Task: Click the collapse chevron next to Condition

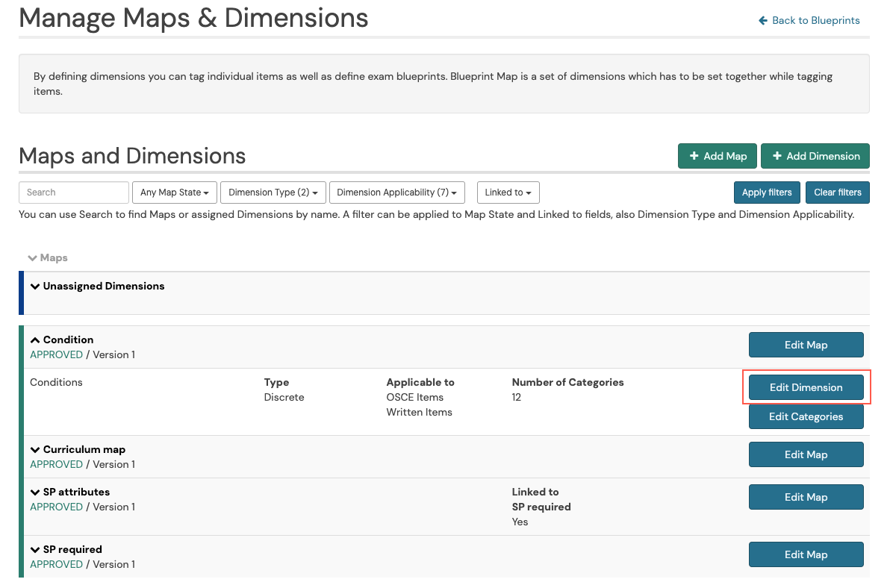Action: pos(35,340)
